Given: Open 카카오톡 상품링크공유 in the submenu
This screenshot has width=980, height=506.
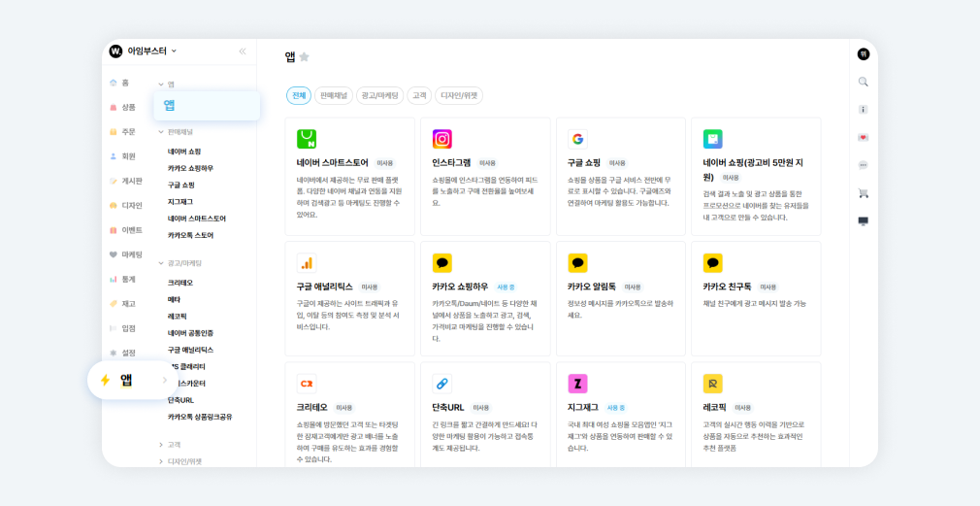Looking at the screenshot, I should coord(200,417).
